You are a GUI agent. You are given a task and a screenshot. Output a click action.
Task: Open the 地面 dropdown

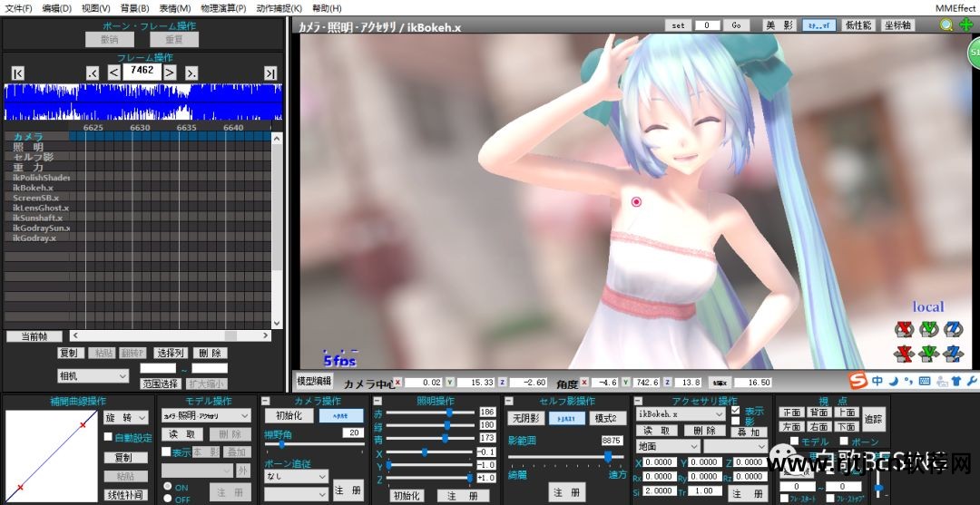point(668,446)
